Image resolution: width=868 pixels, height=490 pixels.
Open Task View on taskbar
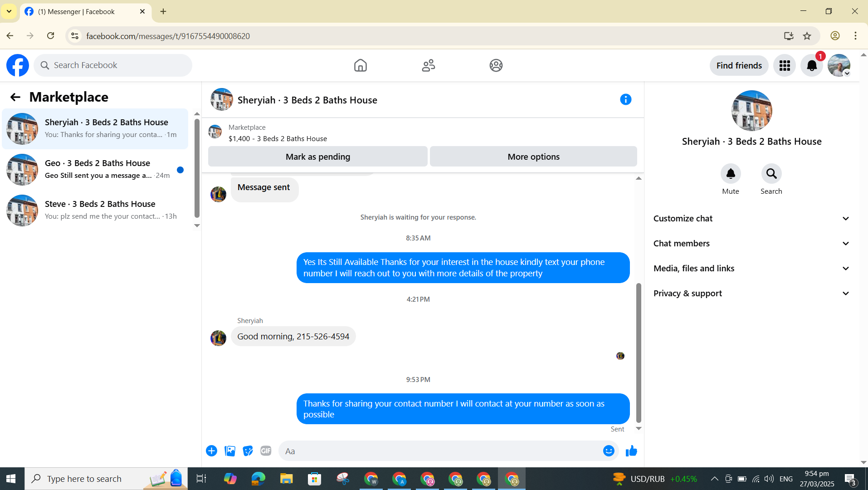pos(201,479)
